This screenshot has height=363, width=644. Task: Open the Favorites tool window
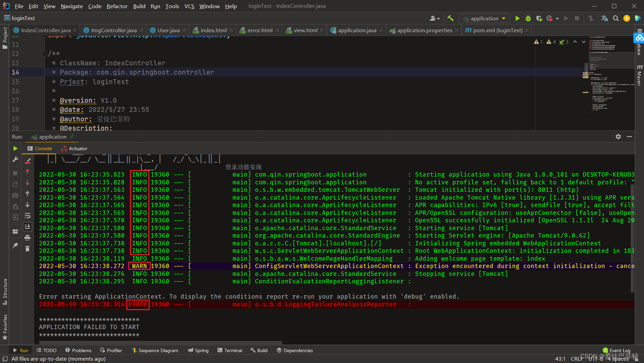tap(5, 327)
